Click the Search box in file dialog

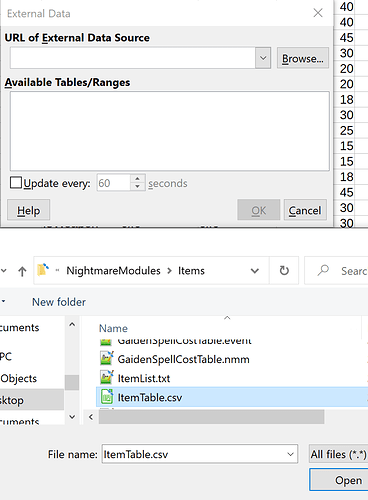point(337,270)
